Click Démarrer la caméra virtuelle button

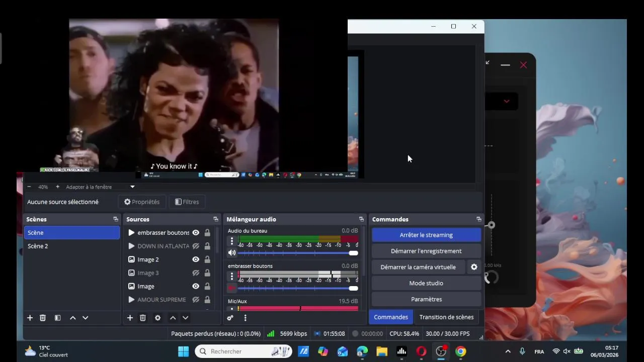418,267
